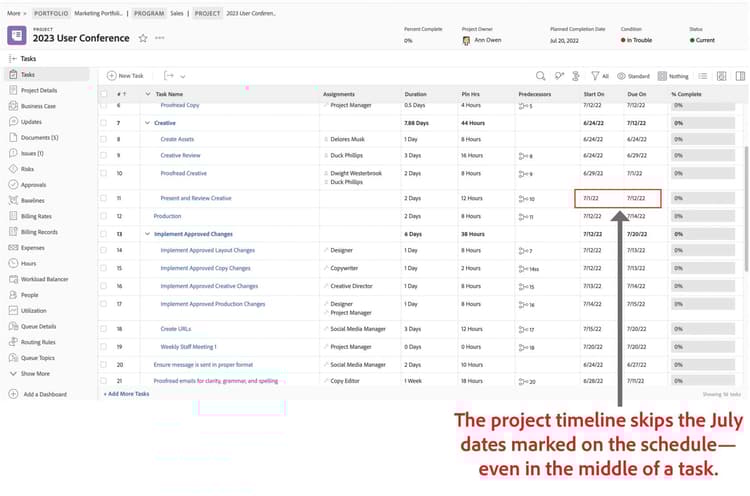This screenshot has height=496, width=750.
Task: Collapse all tasks via Task Name header chevron
Action: [x=147, y=94]
